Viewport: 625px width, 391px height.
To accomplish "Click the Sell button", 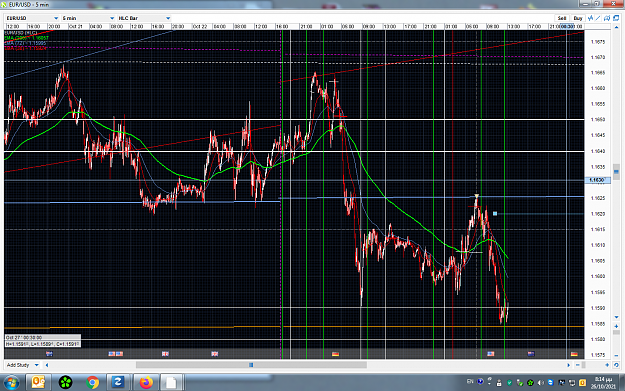I will tap(562, 18).
